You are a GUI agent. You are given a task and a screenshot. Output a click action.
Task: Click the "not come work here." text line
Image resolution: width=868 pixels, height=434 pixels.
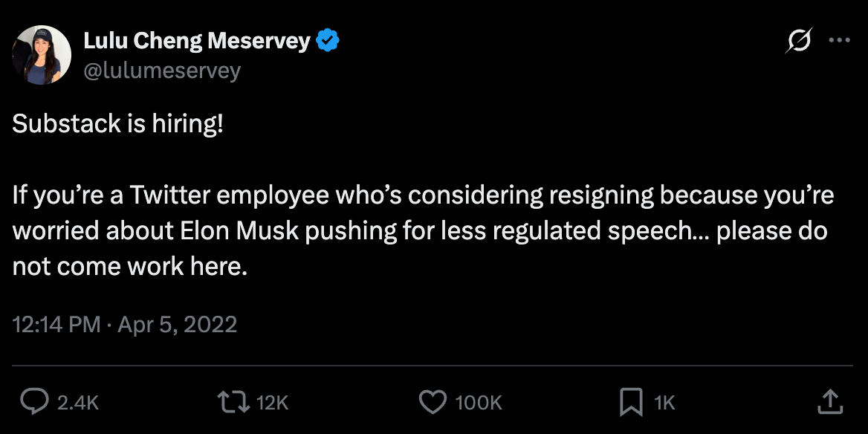pos(129,267)
